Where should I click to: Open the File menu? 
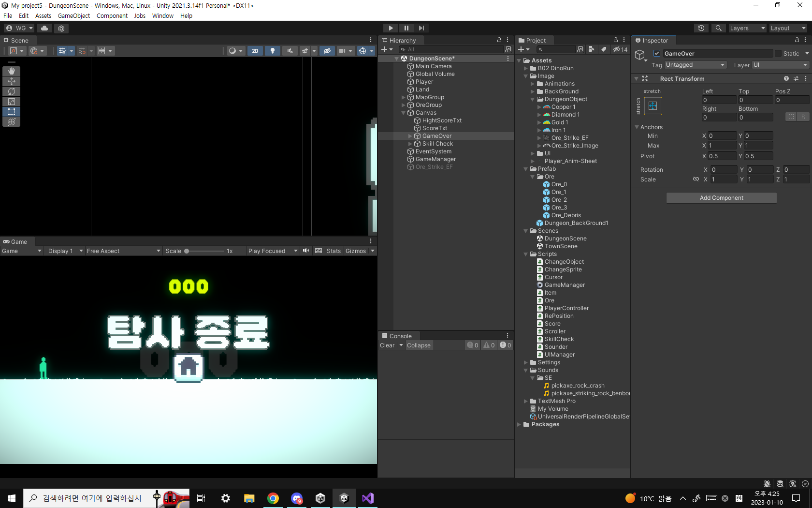pos(8,16)
